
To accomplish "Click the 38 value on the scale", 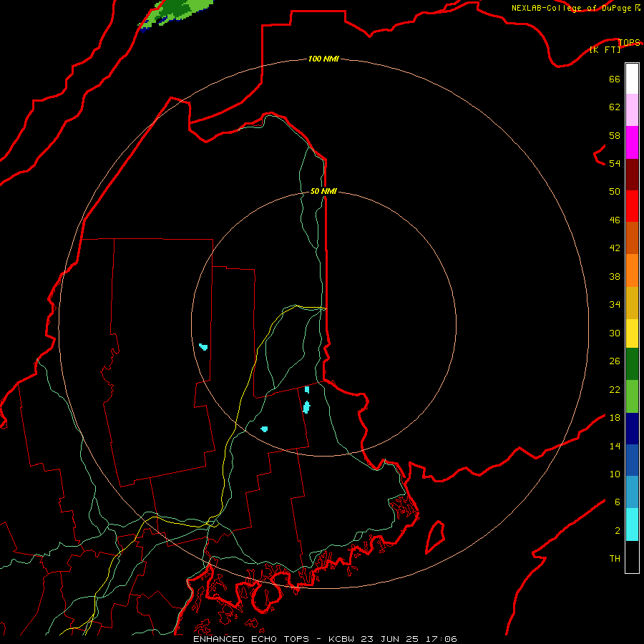I will click(x=615, y=277).
